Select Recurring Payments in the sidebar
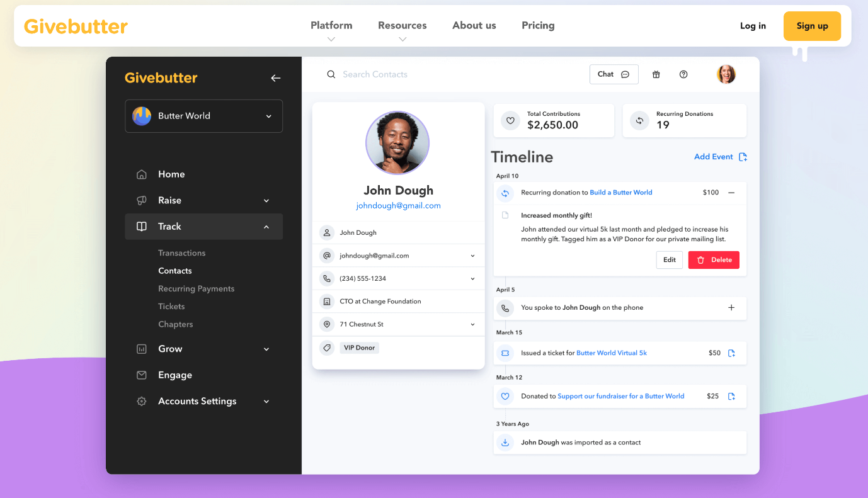This screenshot has height=498, width=868. [196, 289]
